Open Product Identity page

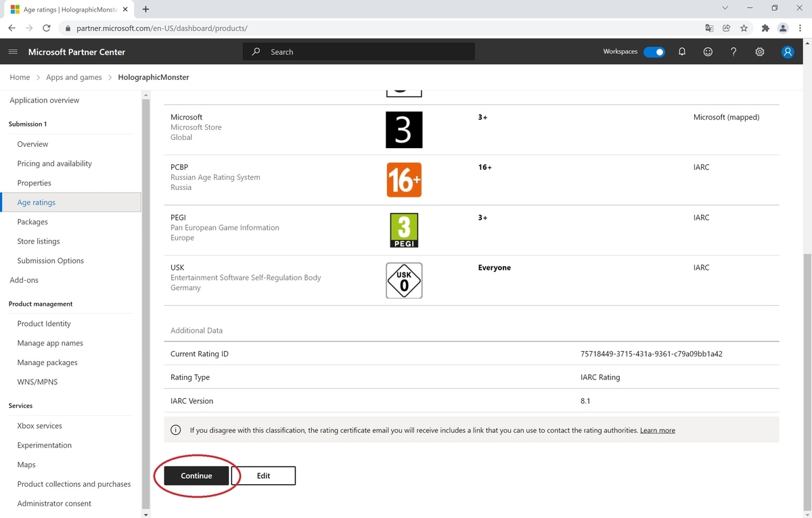click(44, 324)
